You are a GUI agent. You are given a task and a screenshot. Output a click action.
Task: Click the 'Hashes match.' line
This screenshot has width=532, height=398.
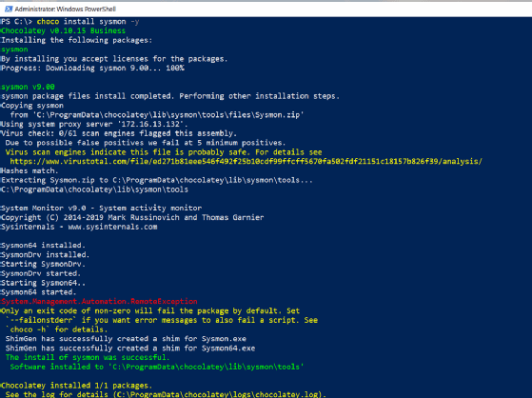click(30, 170)
